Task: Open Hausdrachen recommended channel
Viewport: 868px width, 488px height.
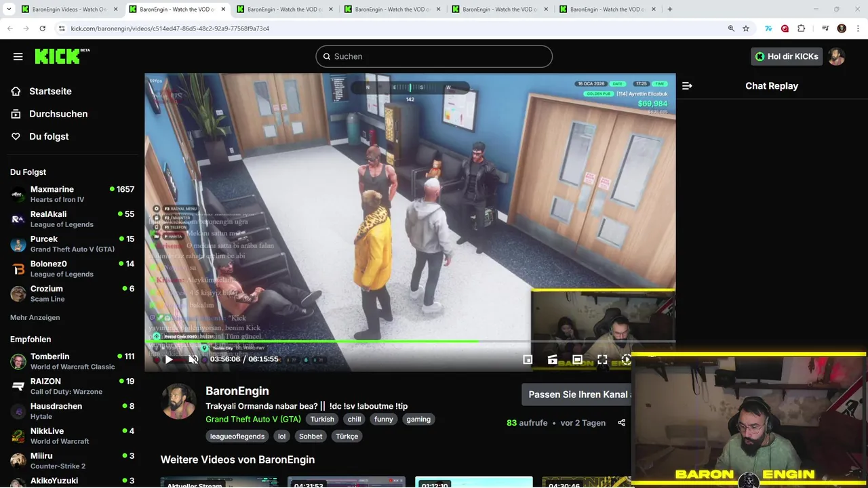Action: coord(72,411)
